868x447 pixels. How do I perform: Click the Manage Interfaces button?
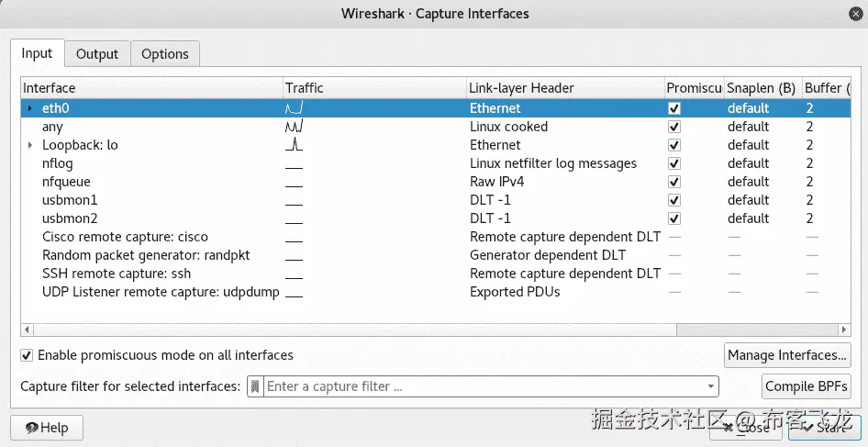tap(787, 355)
